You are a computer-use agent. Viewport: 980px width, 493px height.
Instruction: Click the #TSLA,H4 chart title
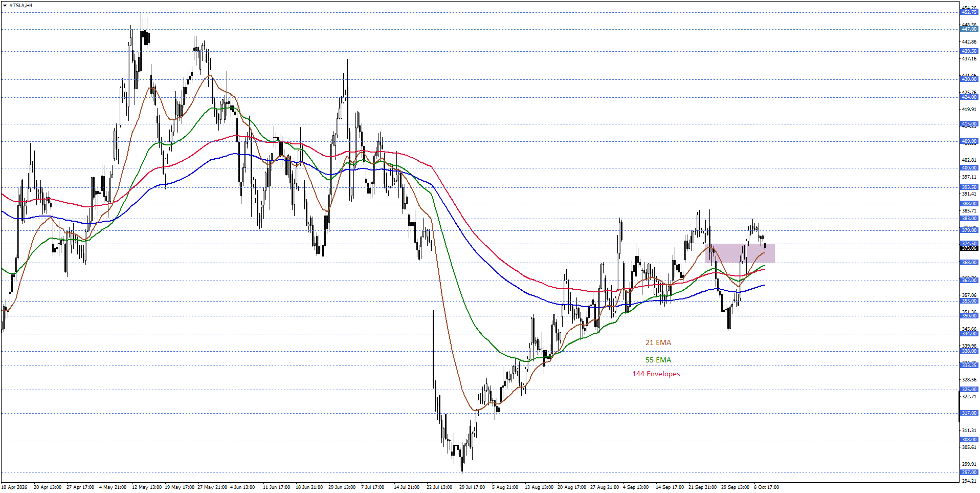point(21,6)
